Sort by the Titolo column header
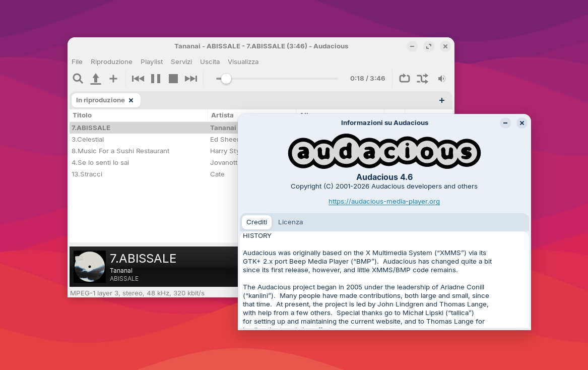Viewport: 588px width, 370px height. coord(139,115)
